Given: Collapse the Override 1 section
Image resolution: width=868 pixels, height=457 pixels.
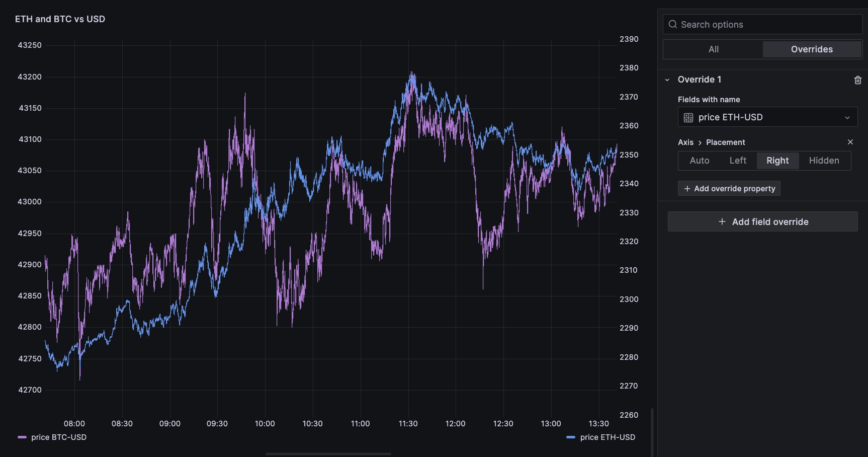Looking at the screenshot, I should click(667, 80).
